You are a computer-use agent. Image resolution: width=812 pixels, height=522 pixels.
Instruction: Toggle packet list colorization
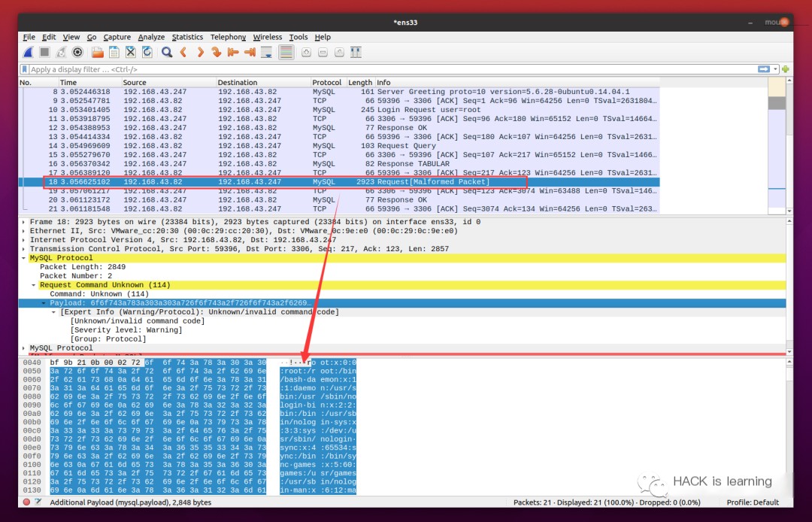[286, 53]
